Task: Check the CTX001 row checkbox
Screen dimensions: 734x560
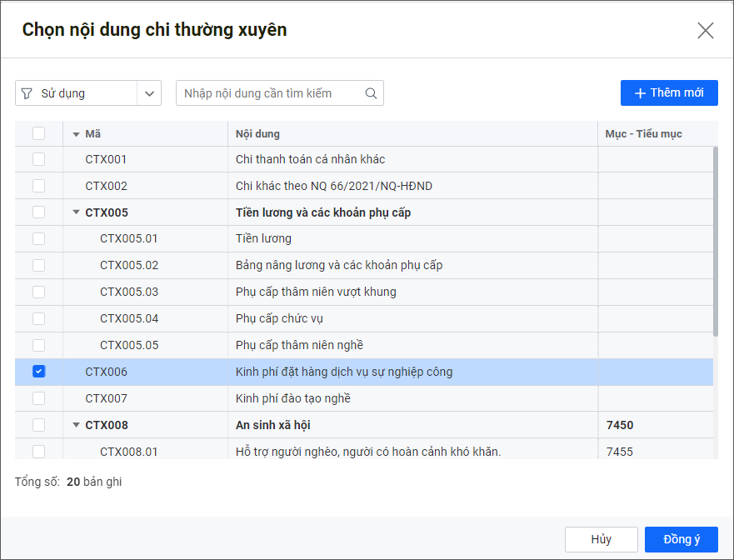Action: click(x=38, y=159)
